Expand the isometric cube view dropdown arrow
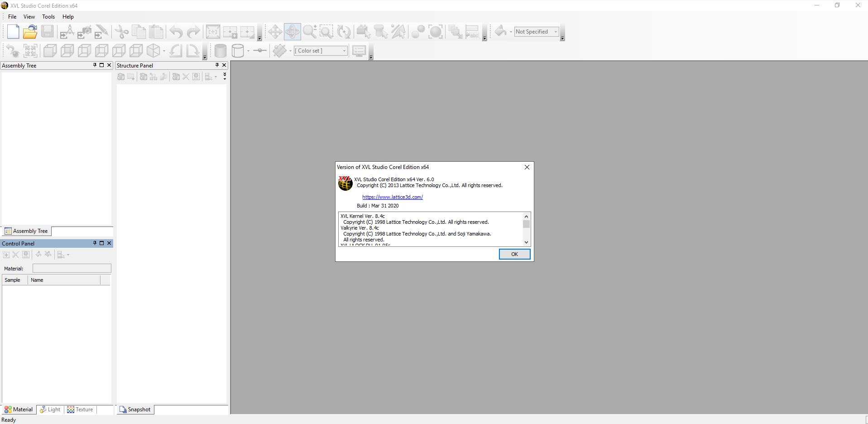Screen dimensions: 868x424 click(x=164, y=51)
